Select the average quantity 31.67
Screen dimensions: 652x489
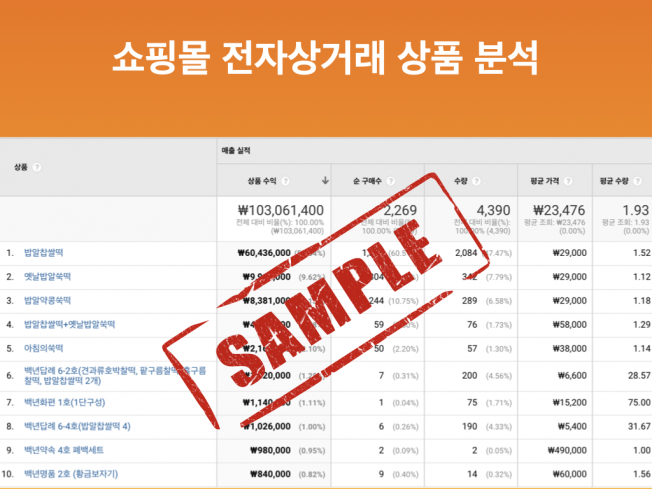click(639, 426)
